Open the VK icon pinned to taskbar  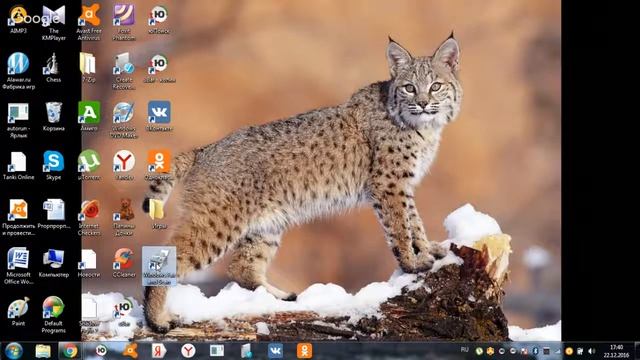pyautogui.click(x=276, y=351)
